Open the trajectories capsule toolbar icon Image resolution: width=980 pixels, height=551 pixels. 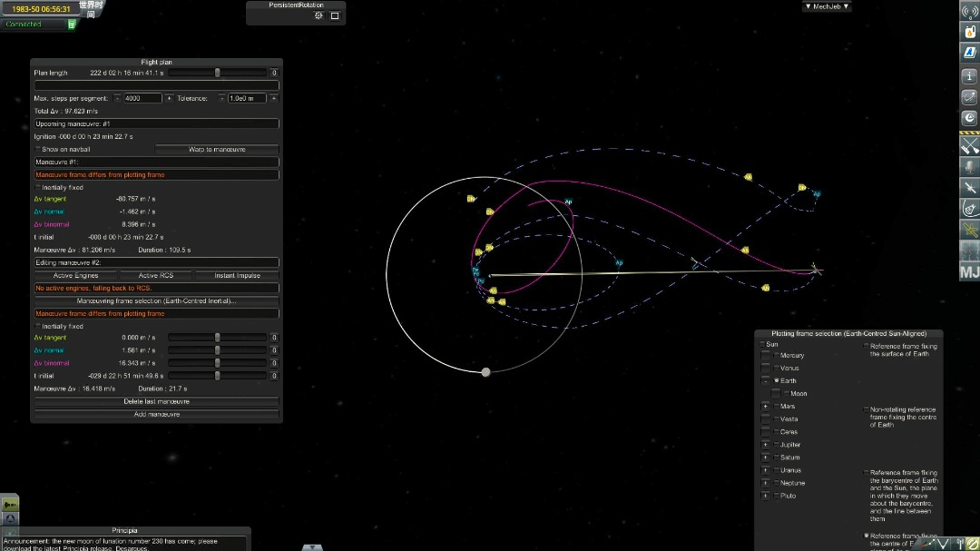click(969, 208)
